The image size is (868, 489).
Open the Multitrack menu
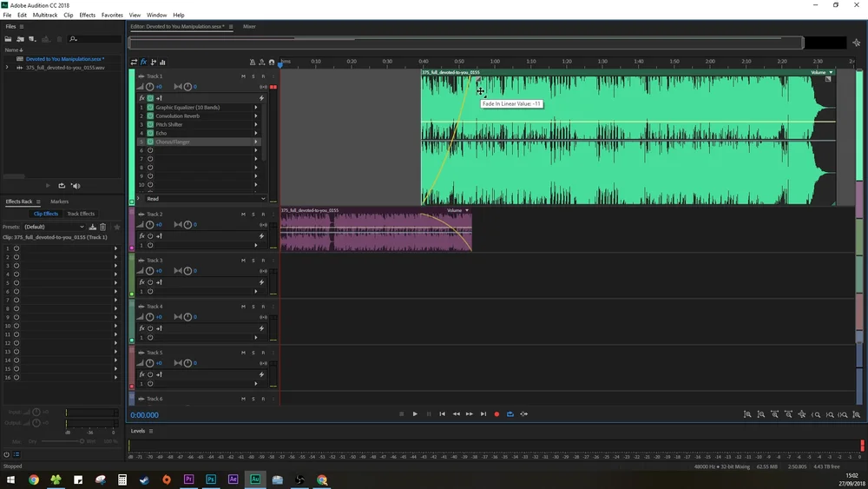pyautogui.click(x=45, y=15)
